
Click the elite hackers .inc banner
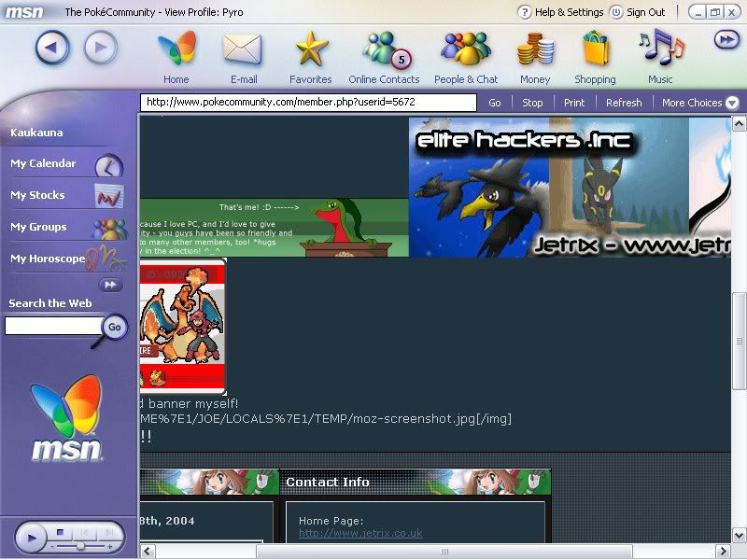point(570,188)
